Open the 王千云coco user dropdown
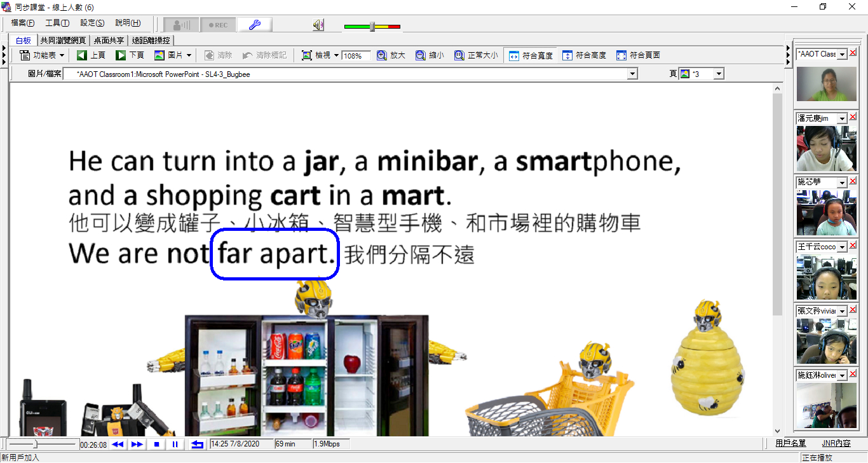Screen dimensions: 868x463 pyautogui.click(x=843, y=247)
